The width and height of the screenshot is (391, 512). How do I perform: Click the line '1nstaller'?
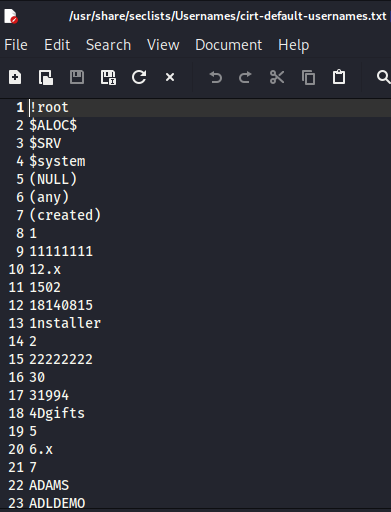click(65, 323)
